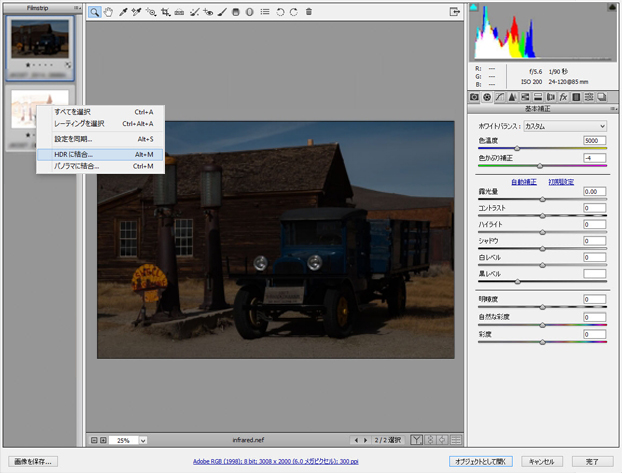Select the Adjustment Brush tool

pos(222,12)
